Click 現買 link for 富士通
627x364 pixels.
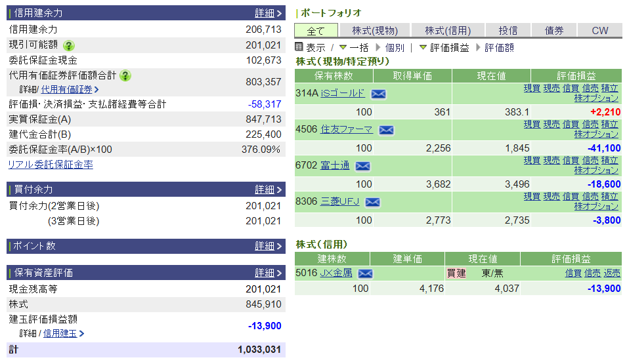coord(532,160)
